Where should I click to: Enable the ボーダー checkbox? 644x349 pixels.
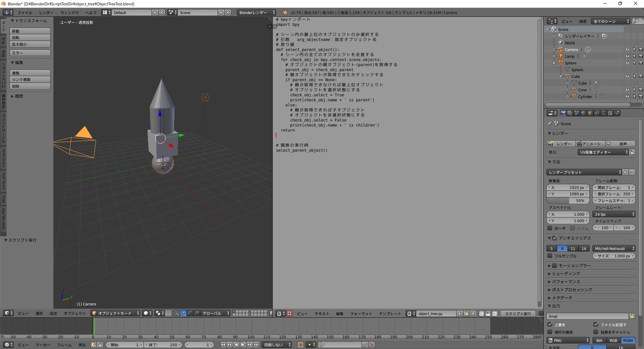pos(550,228)
